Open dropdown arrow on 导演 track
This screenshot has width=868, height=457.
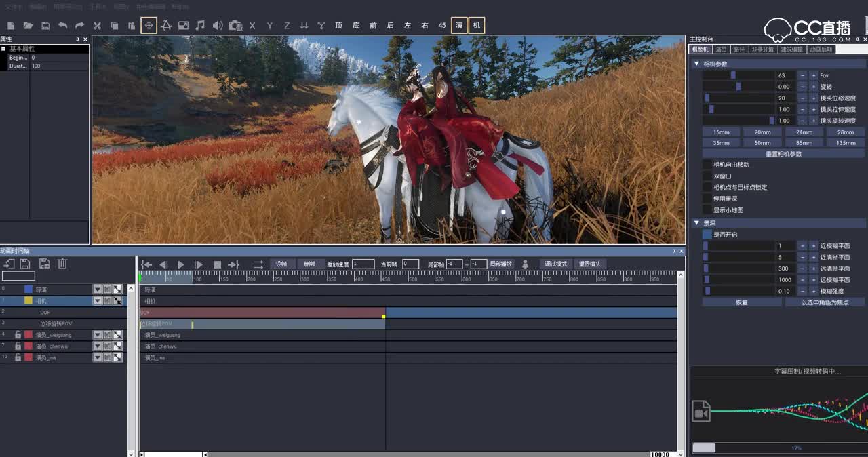click(x=97, y=290)
